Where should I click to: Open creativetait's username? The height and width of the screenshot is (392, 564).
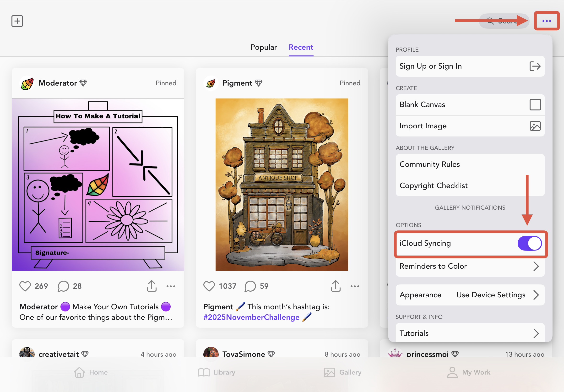pos(59,354)
